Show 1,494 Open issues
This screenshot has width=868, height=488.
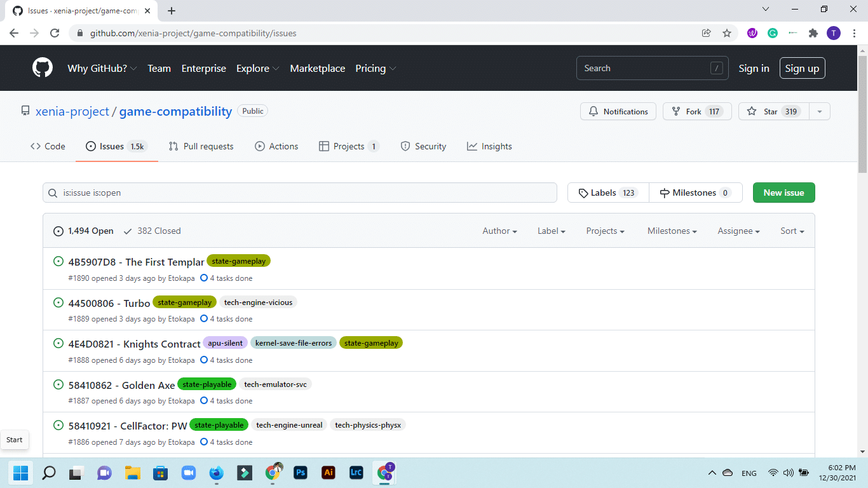coord(83,231)
